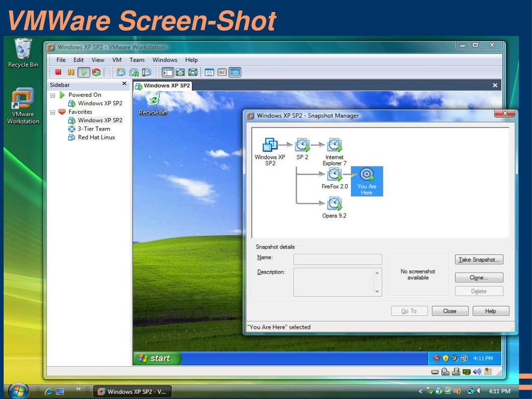Click Windows XP SP2 - V... taskbar button
Screen dimensions: 532x399
132,392
